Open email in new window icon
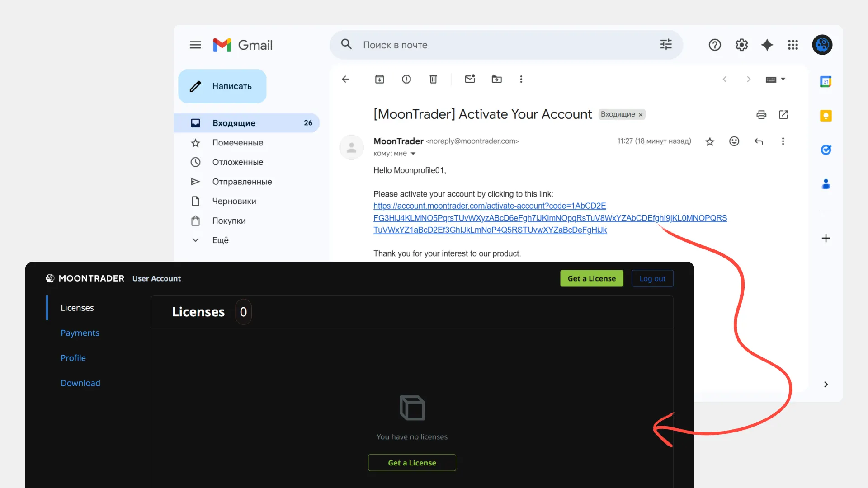Screen dimensions: 868x488 click(x=783, y=115)
